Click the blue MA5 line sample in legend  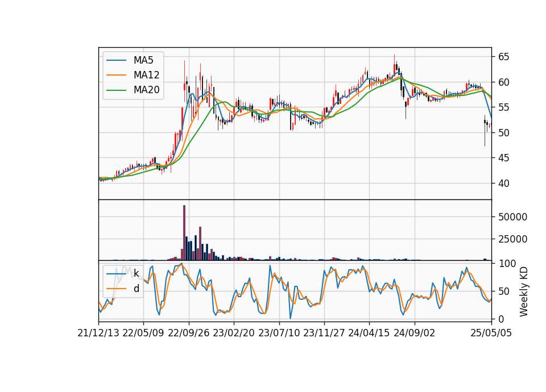coord(116,60)
